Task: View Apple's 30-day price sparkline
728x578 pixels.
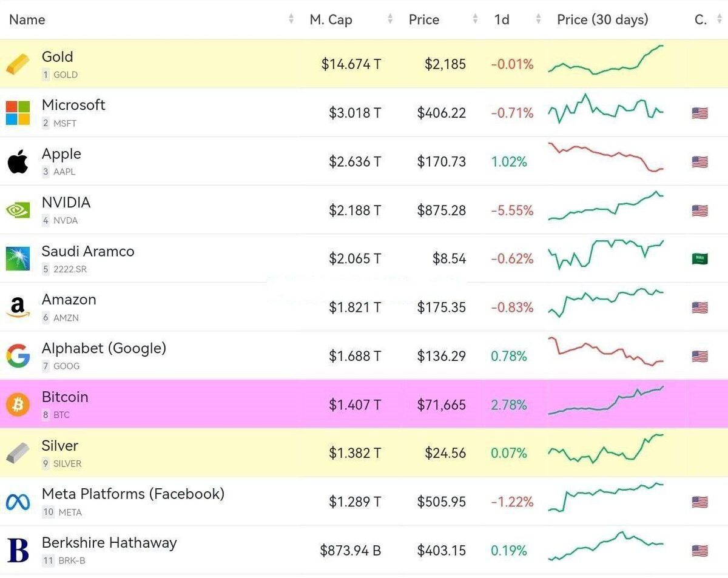Action: (x=605, y=158)
